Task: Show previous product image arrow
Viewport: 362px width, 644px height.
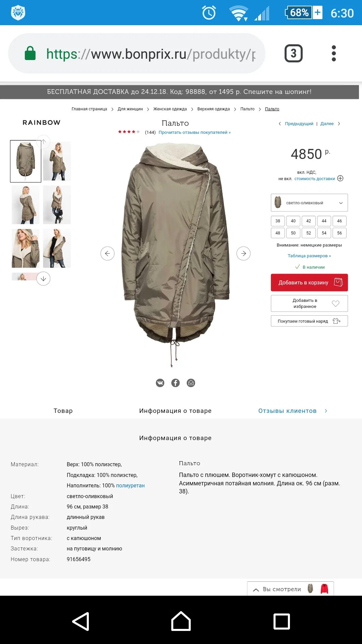Action: tap(107, 253)
